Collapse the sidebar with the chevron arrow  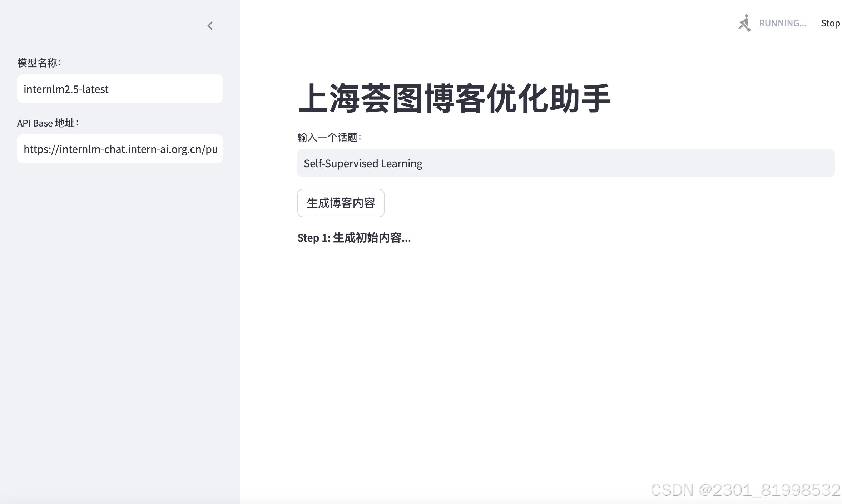pyautogui.click(x=210, y=26)
